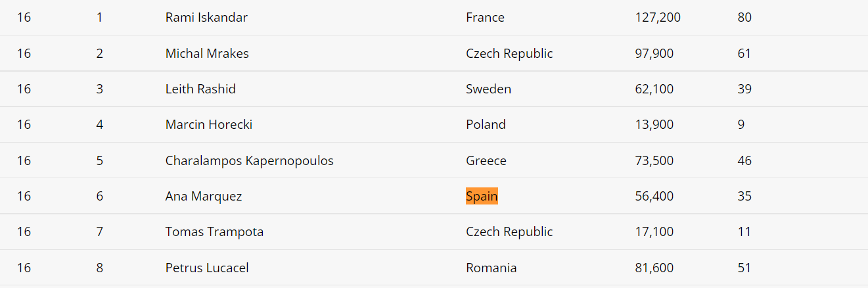
Task: Select player name Ana Marquez
Action: (204, 196)
